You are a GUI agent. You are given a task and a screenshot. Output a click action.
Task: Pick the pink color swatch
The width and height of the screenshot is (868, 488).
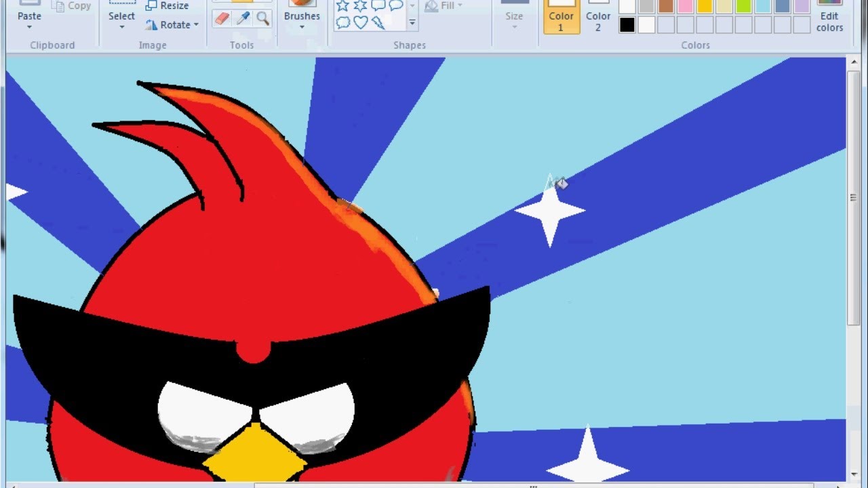click(685, 7)
